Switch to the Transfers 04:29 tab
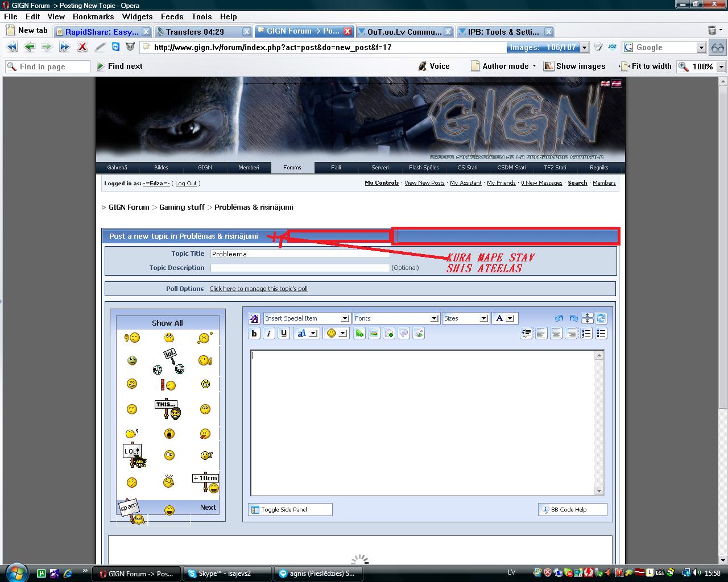Image resolution: width=728 pixels, height=582 pixels. pyautogui.click(x=203, y=32)
